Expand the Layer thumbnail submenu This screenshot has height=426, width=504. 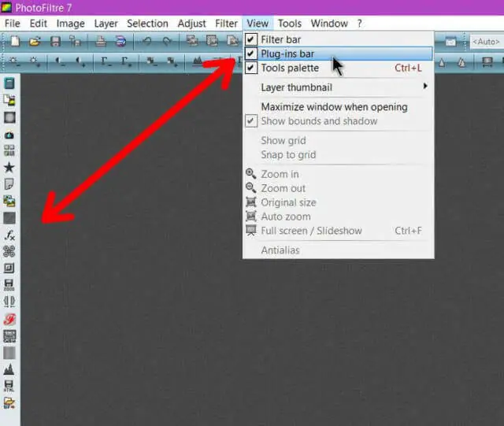point(339,87)
